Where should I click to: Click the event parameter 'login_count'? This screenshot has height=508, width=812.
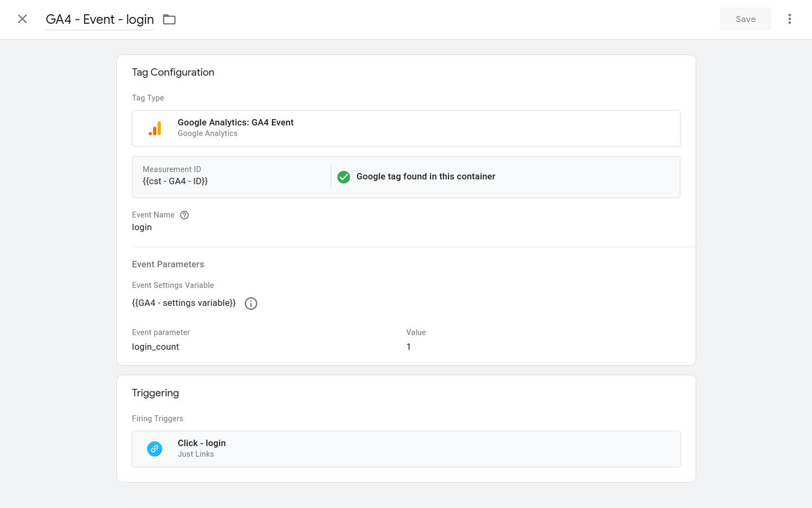click(x=156, y=347)
